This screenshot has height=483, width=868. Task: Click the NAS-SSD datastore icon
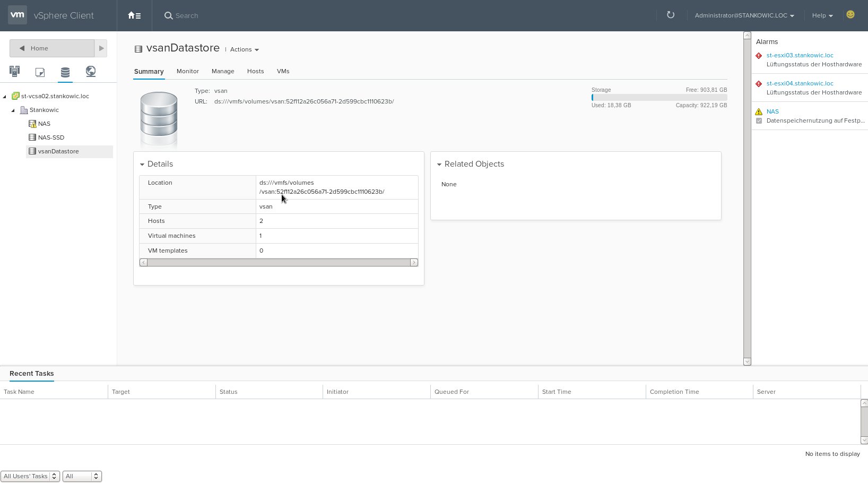point(32,137)
